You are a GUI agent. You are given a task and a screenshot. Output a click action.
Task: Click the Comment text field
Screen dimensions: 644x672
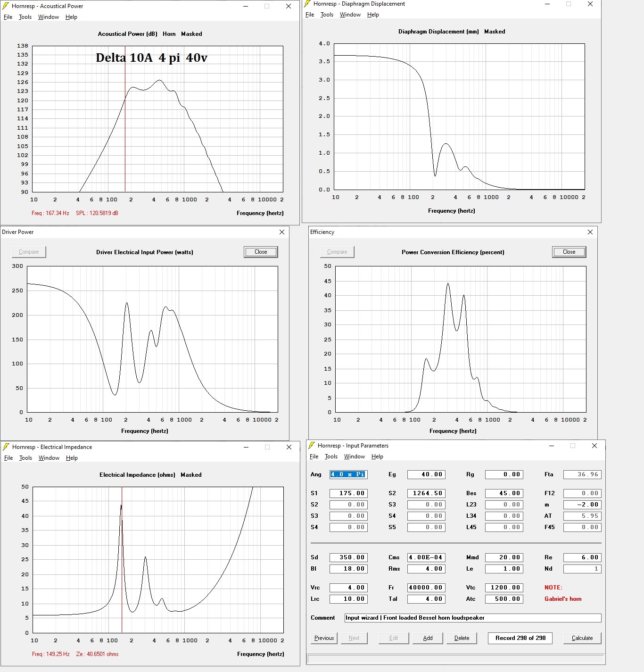click(473, 618)
